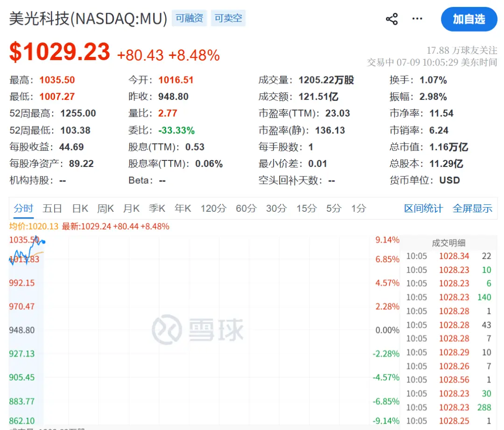504x430 pixels.
Task: Click the trade row priced 1028.56
Action: (449, 380)
